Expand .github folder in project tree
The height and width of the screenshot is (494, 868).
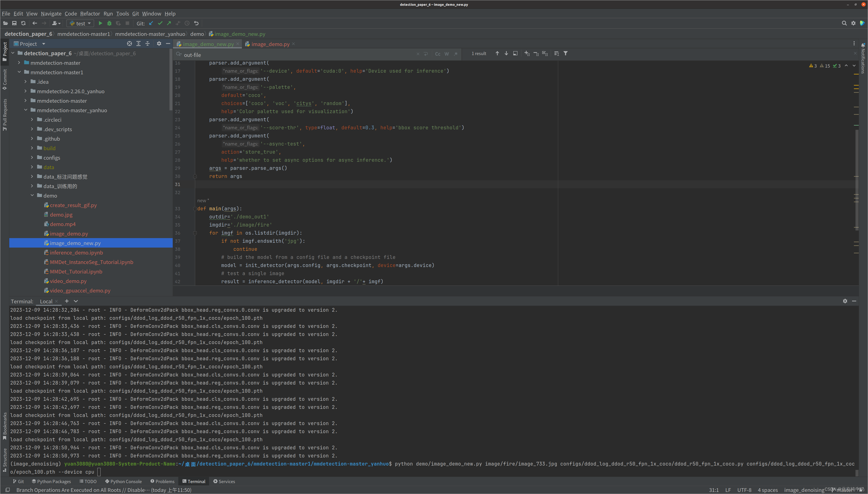(32, 139)
